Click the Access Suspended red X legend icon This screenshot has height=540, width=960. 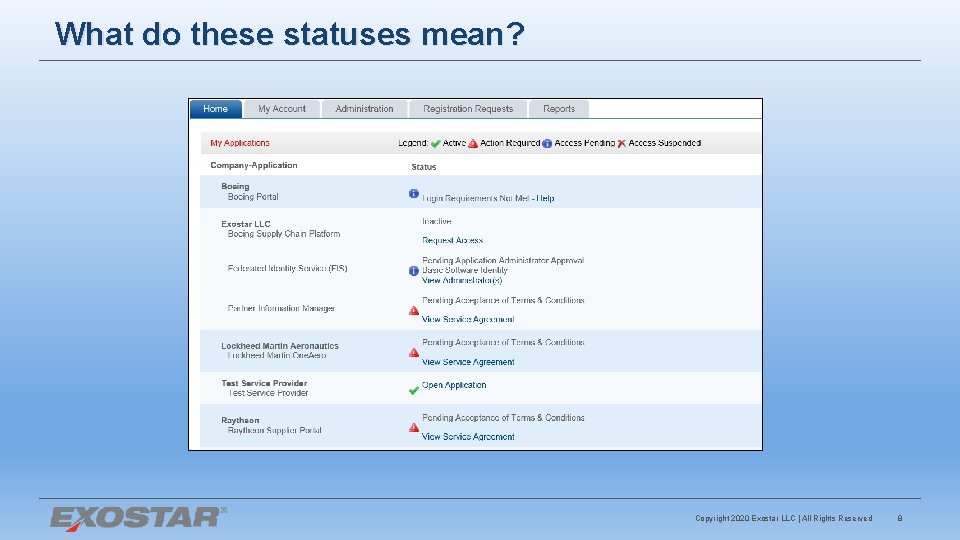point(621,143)
